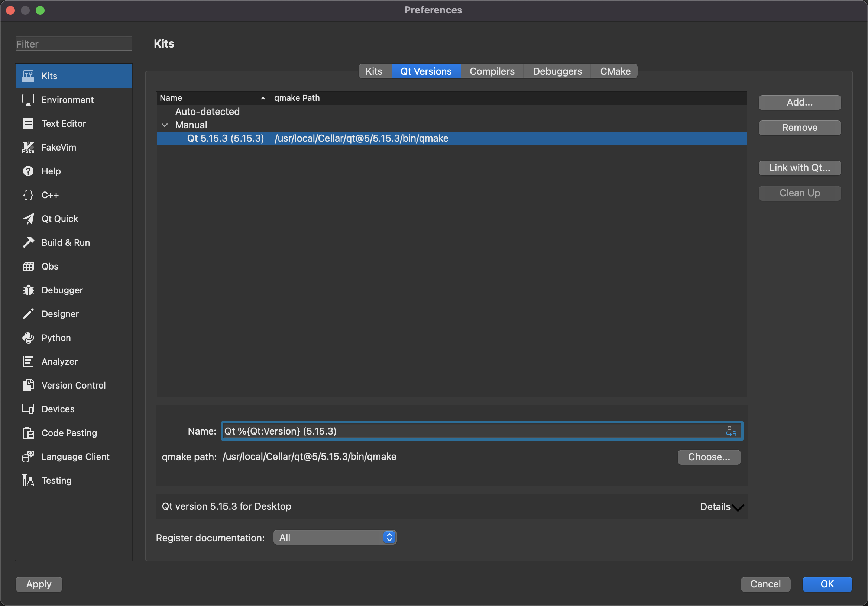The width and height of the screenshot is (868, 606).
Task: Open the Version Control icon
Action: coord(28,385)
